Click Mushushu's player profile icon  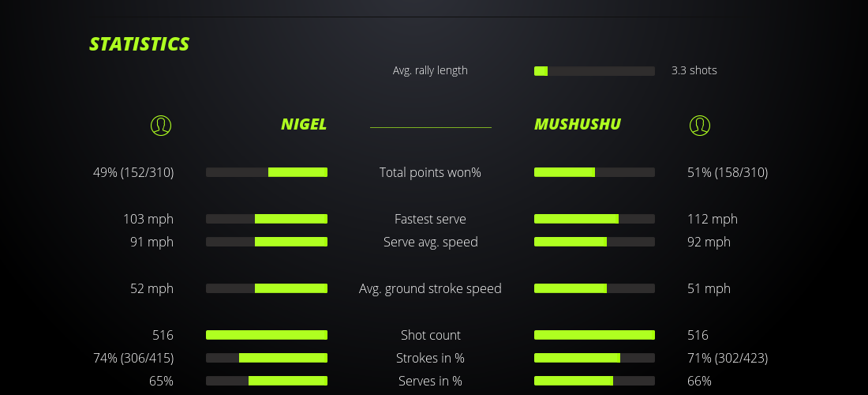tap(699, 125)
